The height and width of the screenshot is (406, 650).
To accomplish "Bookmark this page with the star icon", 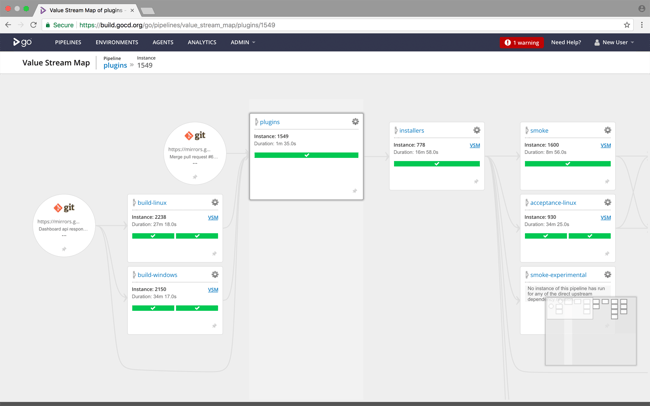I will (x=627, y=25).
